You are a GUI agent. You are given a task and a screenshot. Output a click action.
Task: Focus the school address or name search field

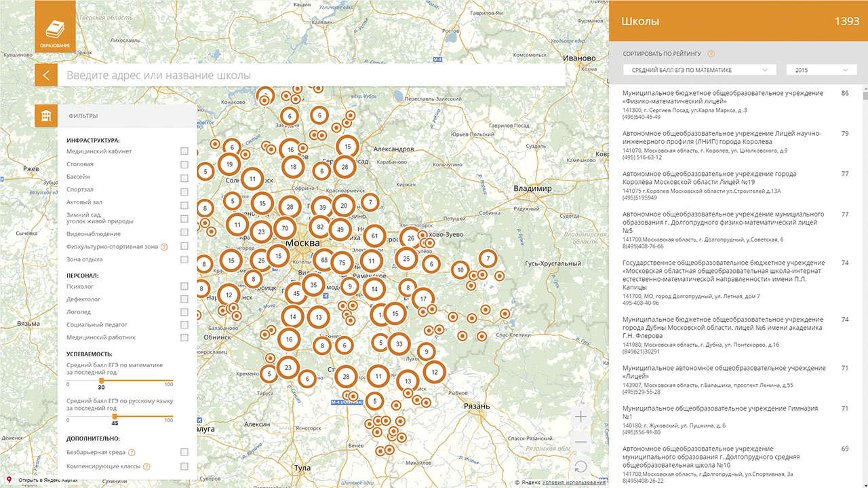pos(311,75)
